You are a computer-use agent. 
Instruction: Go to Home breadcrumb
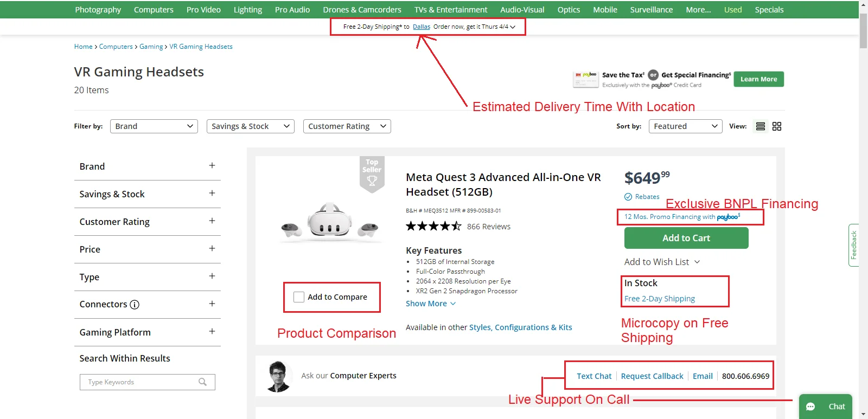[x=84, y=47]
